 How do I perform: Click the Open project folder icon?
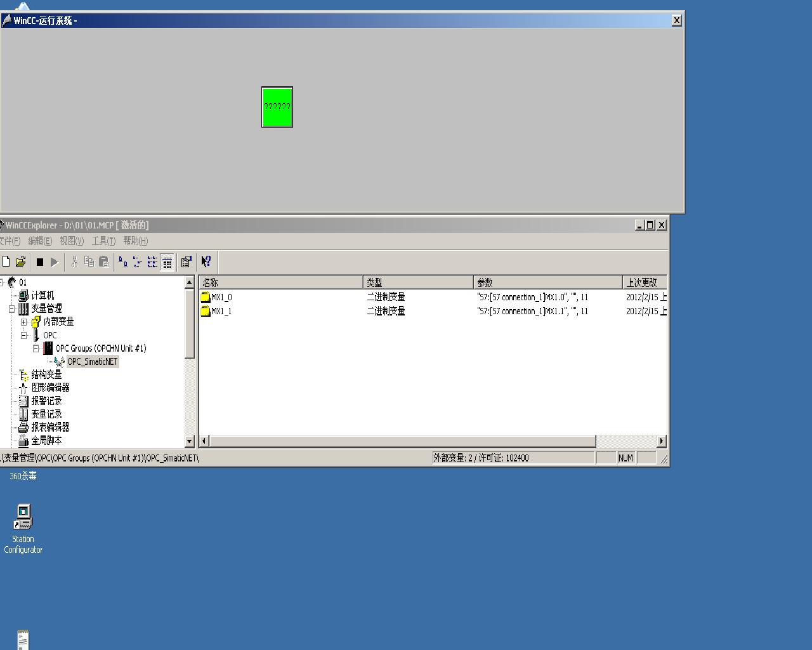point(20,262)
